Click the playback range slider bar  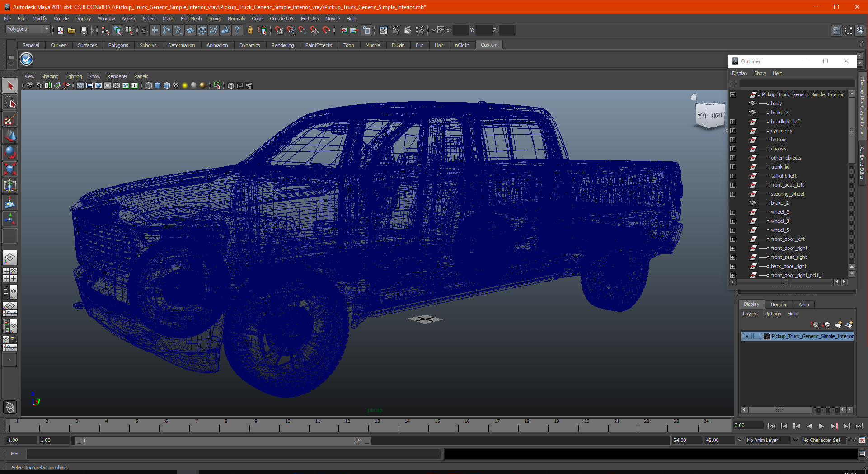click(x=222, y=441)
